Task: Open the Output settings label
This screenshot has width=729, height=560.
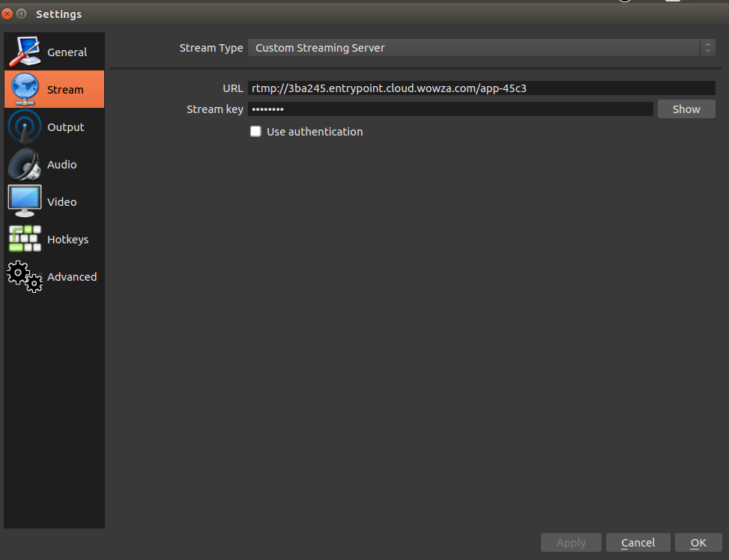Action: pyautogui.click(x=65, y=127)
